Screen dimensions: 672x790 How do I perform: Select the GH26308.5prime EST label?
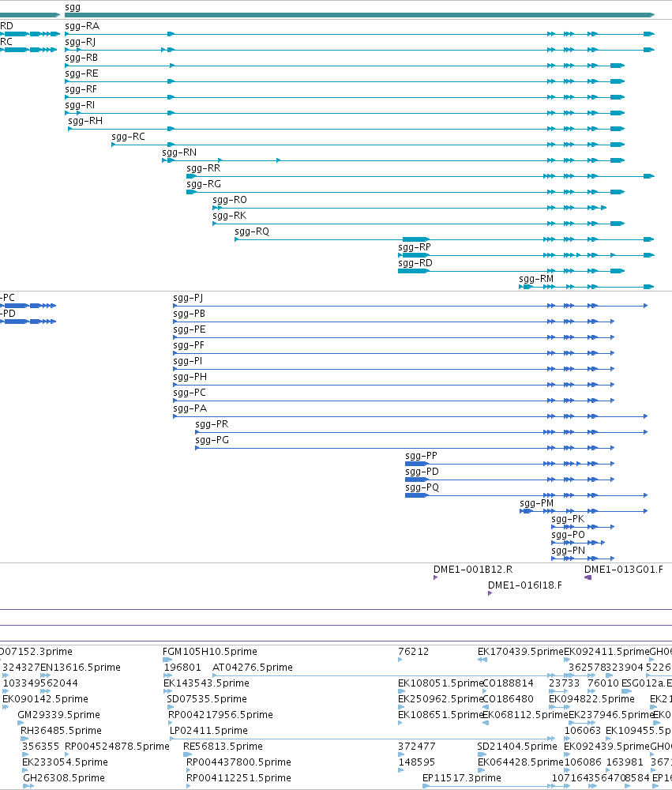tap(63, 778)
